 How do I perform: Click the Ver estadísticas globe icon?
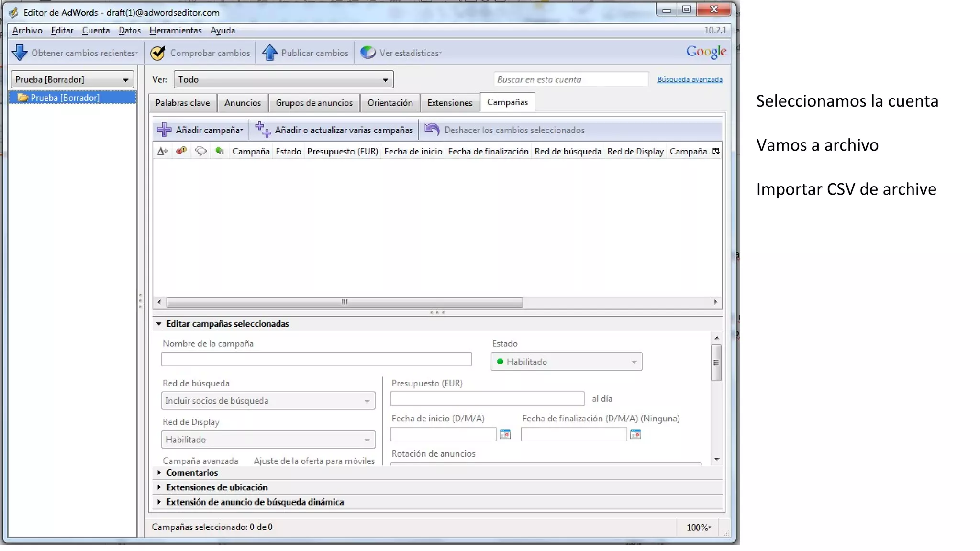[368, 53]
